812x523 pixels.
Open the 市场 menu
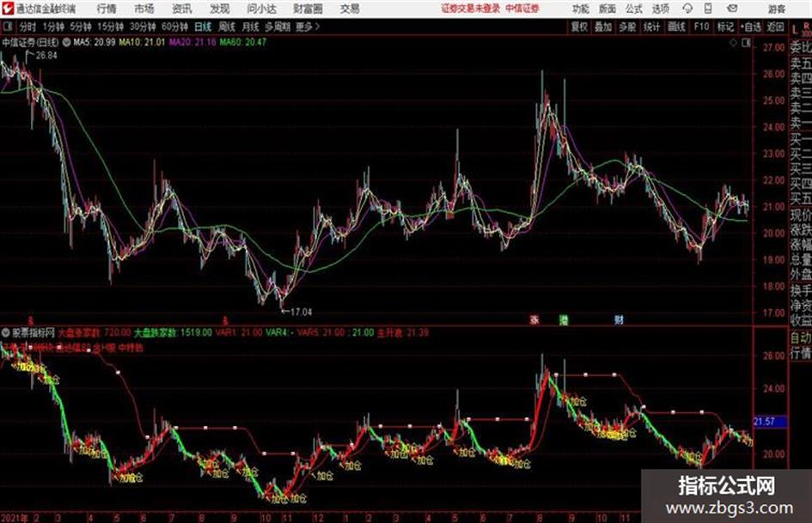(x=144, y=9)
